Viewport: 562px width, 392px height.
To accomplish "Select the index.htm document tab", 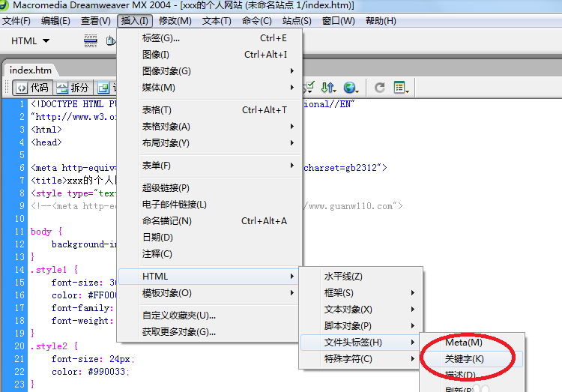I will coord(31,70).
